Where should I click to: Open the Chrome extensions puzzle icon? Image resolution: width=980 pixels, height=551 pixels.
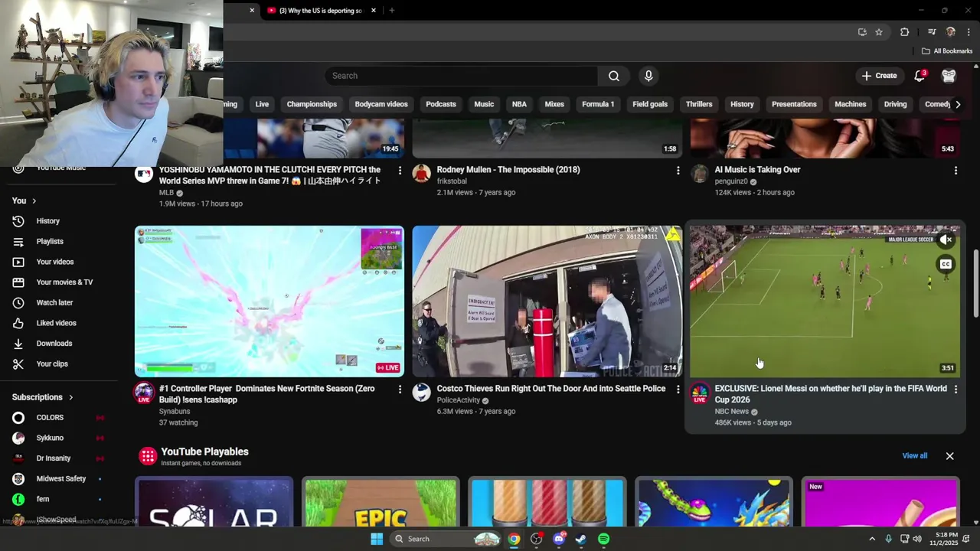tap(904, 32)
